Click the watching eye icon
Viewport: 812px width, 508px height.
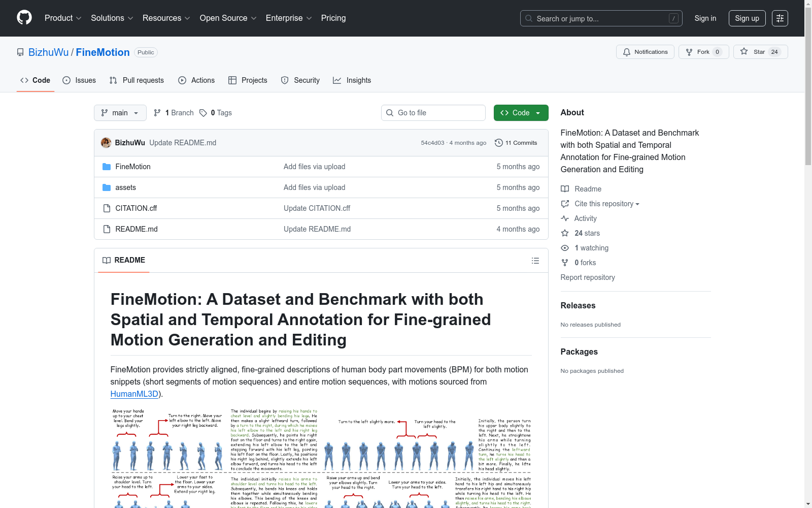[565, 248]
